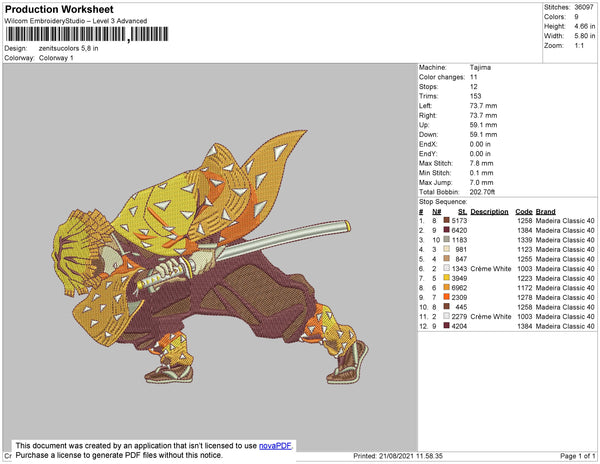Click the embroidery design preview
600x464 pixels.
tap(210, 257)
